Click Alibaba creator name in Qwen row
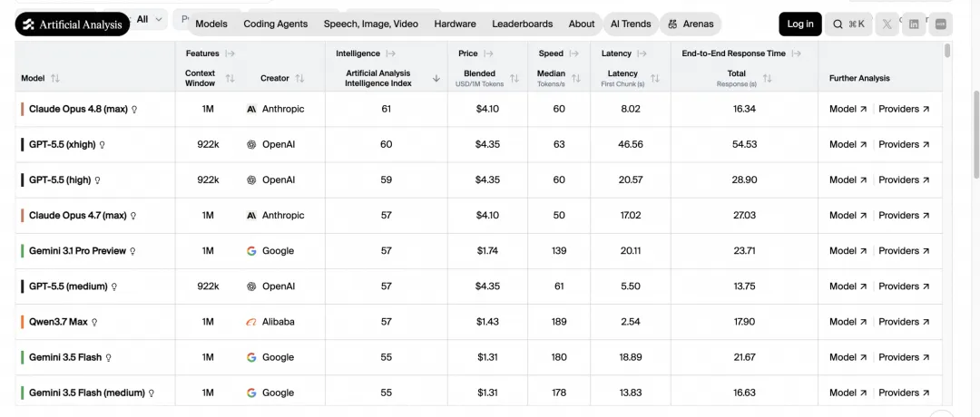This screenshot has width=980, height=417. coord(279,322)
